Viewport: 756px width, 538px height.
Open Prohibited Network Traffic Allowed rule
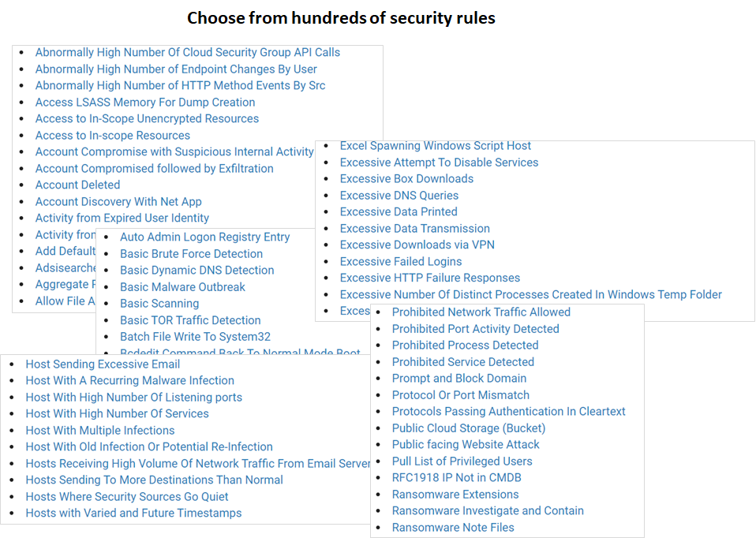(481, 312)
